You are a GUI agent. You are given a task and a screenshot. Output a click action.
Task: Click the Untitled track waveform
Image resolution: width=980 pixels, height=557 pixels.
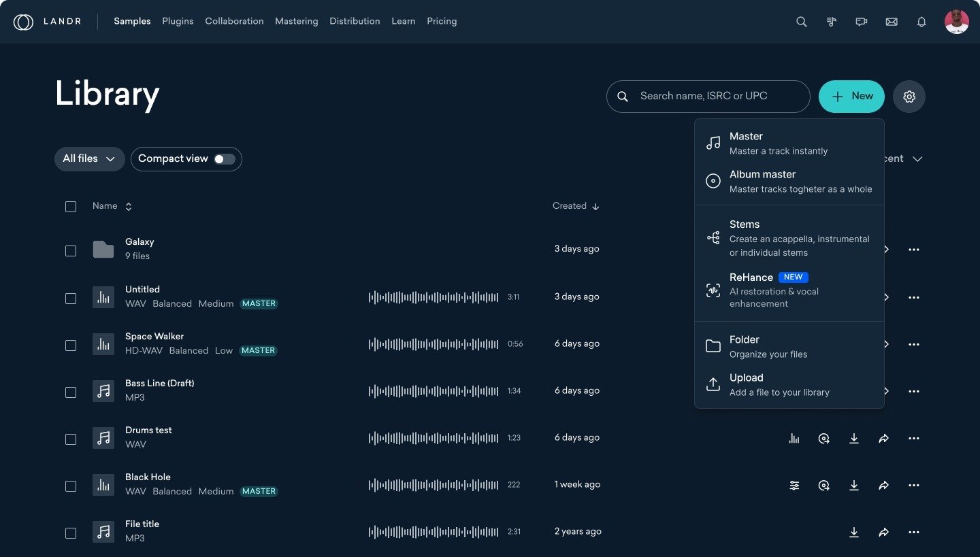[x=434, y=297]
